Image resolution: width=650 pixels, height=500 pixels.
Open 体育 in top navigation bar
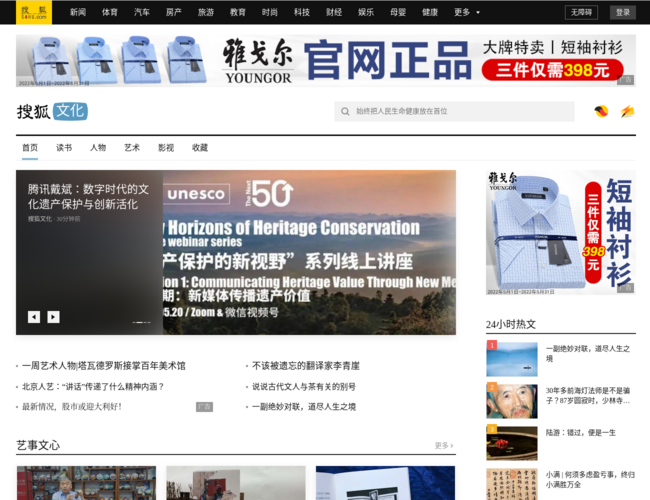pos(109,12)
